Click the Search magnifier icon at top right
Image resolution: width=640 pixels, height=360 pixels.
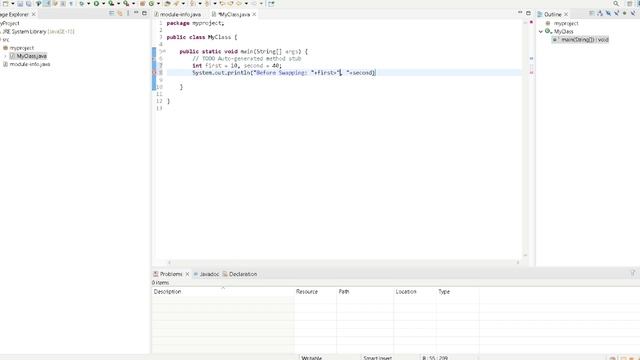(x=616, y=4)
